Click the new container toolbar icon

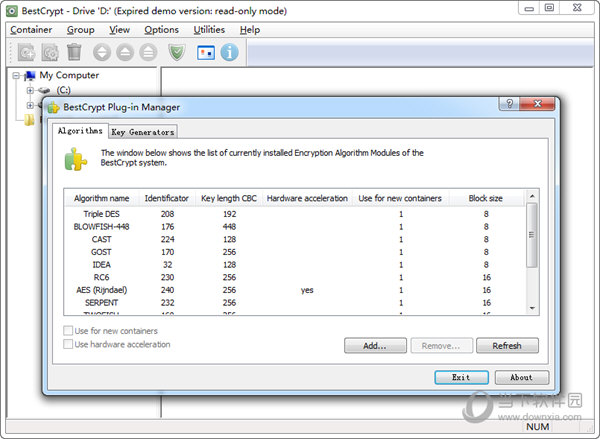tap(26, 52)
